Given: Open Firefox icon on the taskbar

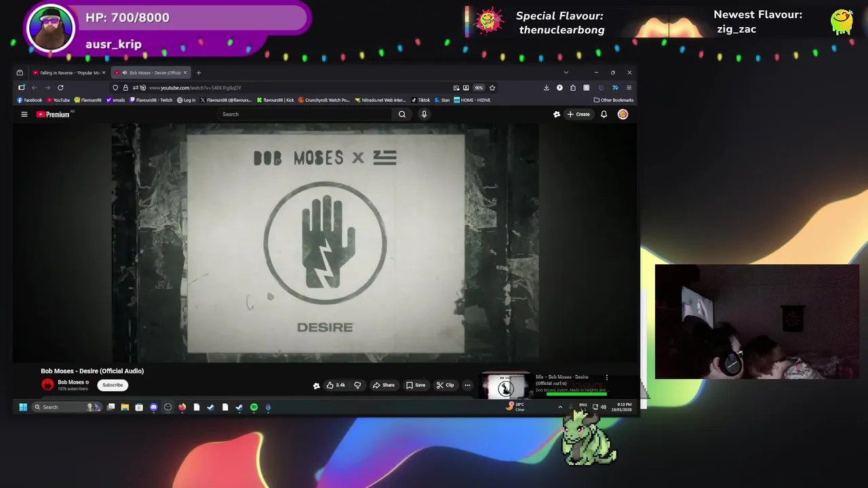Looking at the screenshot, I should coord(182,407).
